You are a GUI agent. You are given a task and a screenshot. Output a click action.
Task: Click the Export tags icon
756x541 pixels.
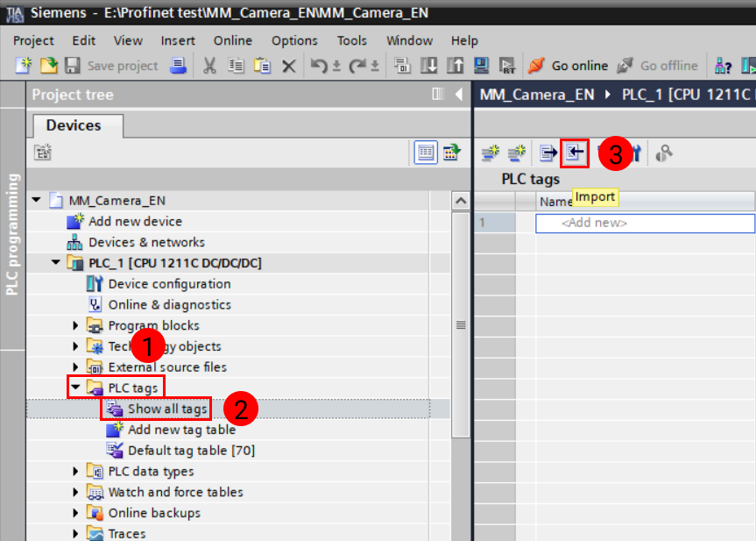(x=548, y=153)
